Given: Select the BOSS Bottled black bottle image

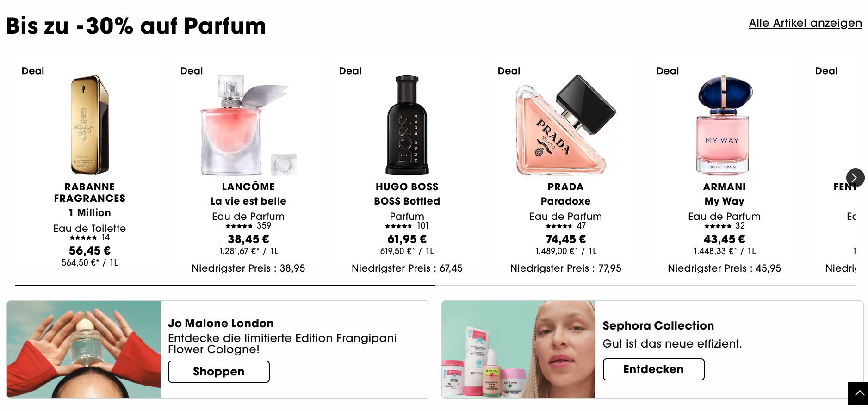Looking at the screenshot, I should 407,125.
